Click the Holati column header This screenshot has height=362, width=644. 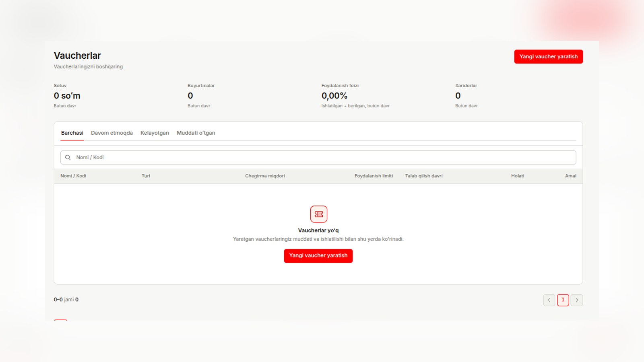[x=518, y=176]
